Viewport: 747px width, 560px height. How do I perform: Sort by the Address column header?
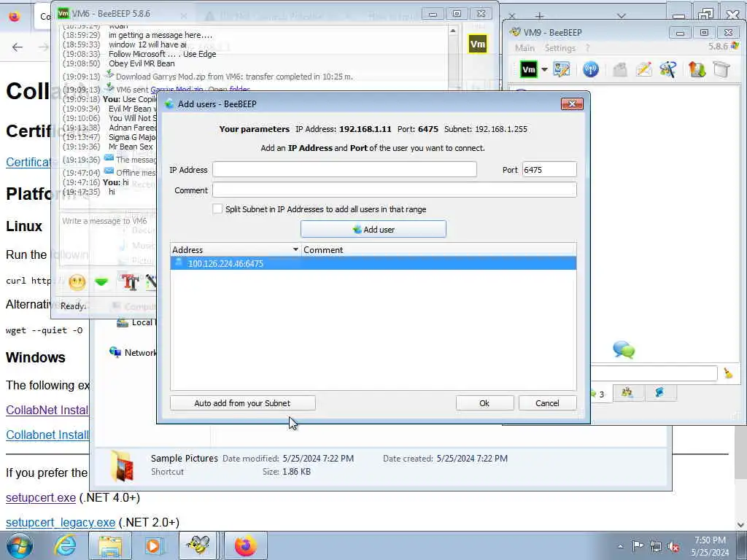(x=236, y=249)
